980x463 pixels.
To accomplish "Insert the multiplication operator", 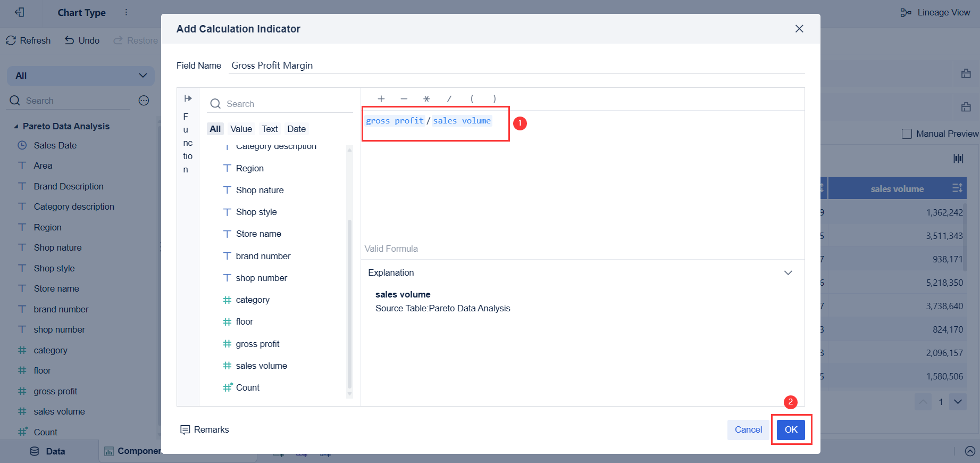I will 426,99.
